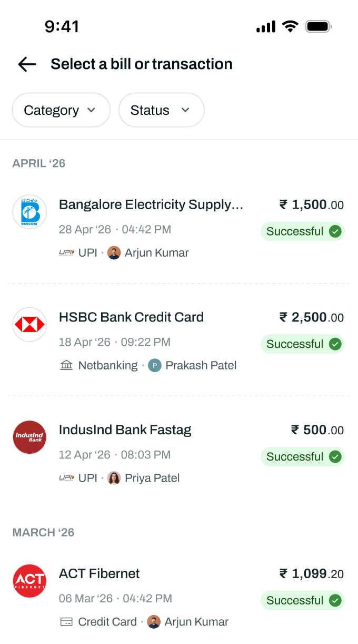Tap the BESCOM biller logo
This screenshot has width=358, height=644.
click(29, 212)
